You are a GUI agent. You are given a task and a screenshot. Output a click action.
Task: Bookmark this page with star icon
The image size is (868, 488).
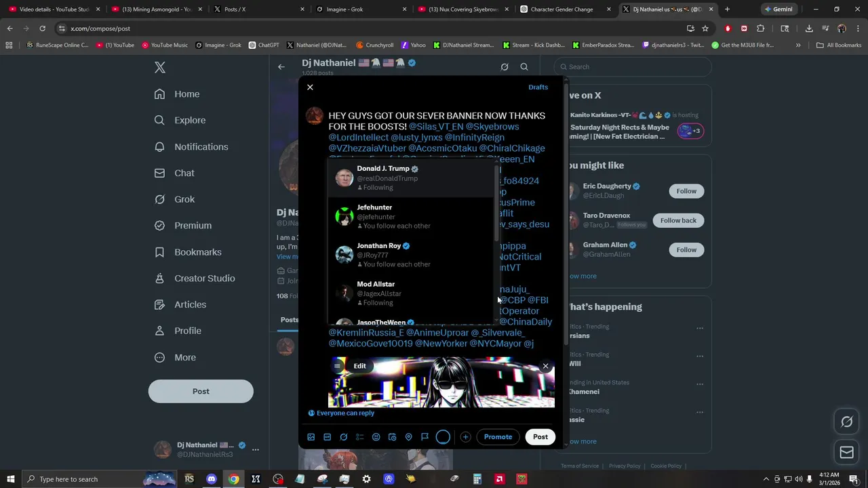705,28
